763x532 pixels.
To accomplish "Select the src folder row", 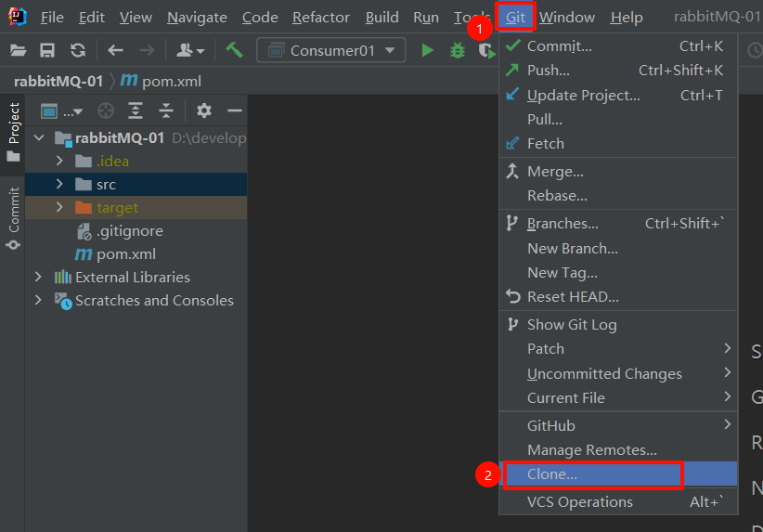I will [136, 184].
